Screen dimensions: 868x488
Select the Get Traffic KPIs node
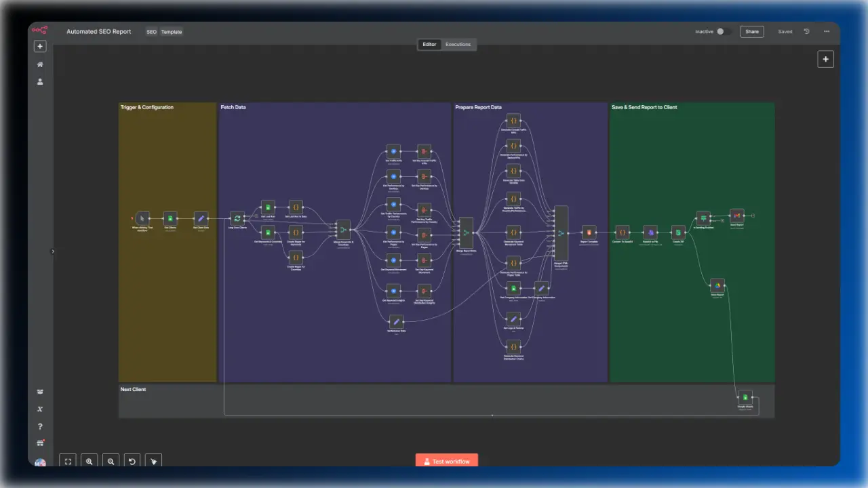(x=394, y=150)
